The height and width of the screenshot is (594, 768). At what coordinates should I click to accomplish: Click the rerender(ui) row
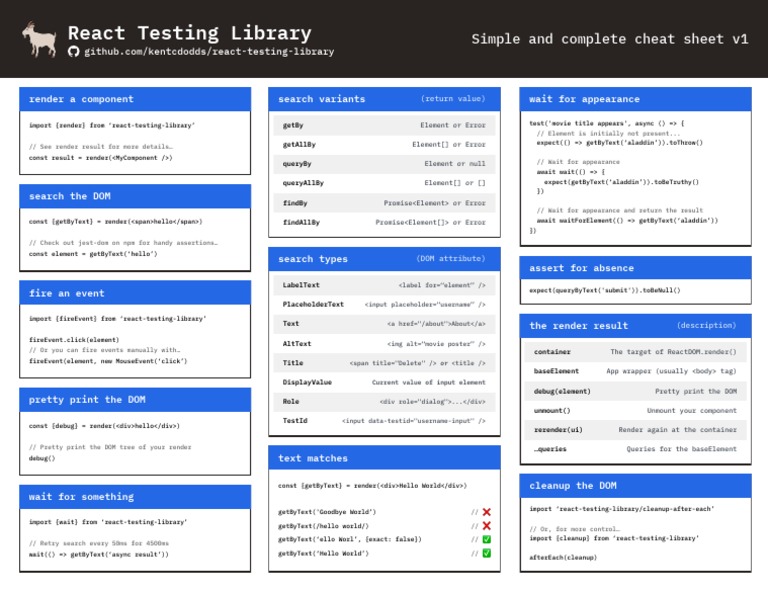635,429
